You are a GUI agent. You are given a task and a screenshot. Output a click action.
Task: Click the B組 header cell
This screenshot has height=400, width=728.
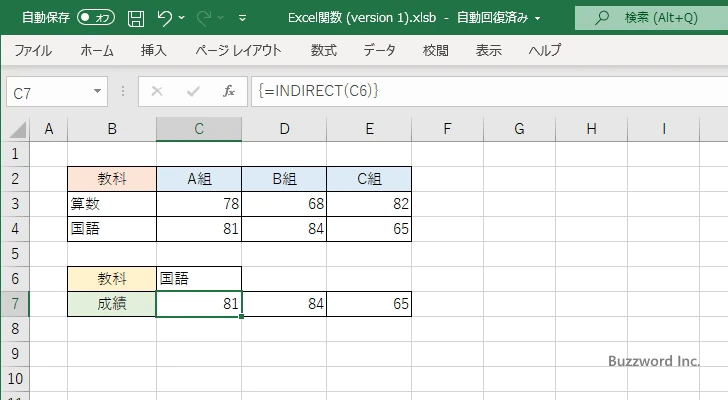point(284,179)
